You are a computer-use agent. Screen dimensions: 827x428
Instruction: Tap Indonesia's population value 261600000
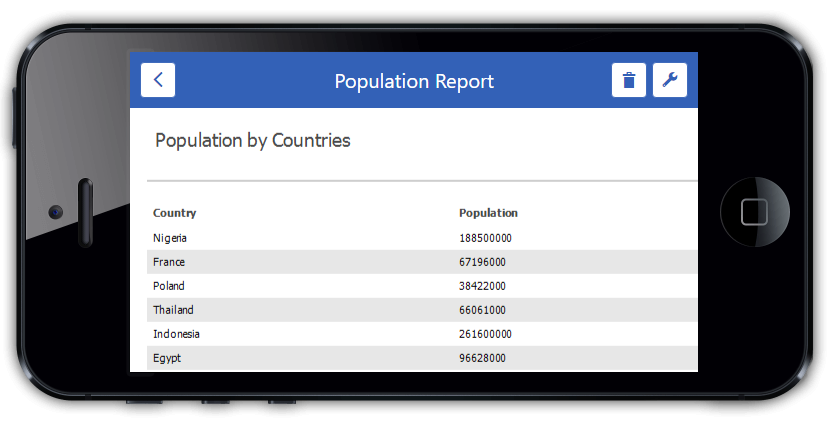click(x=485, y=334)
